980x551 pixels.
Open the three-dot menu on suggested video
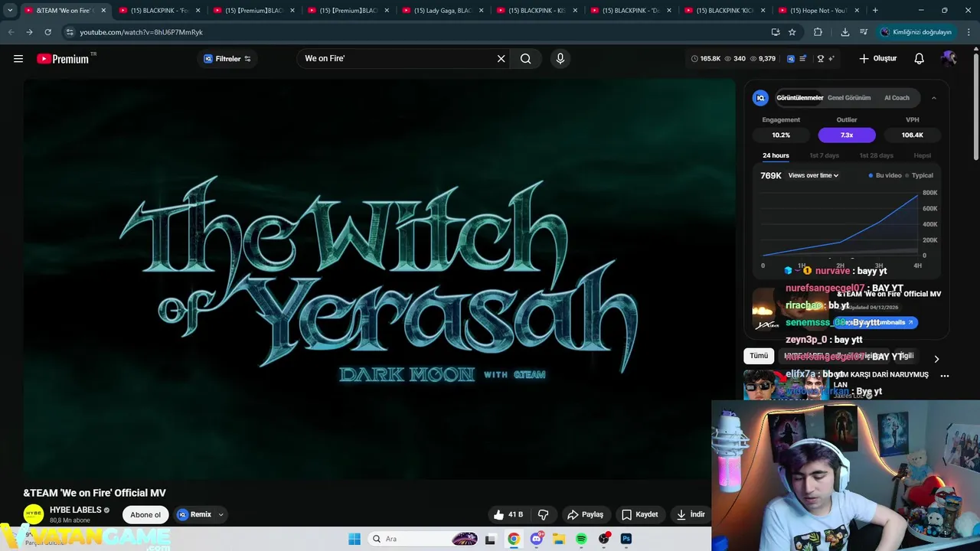pyautogui.click(x=945, y=376)
